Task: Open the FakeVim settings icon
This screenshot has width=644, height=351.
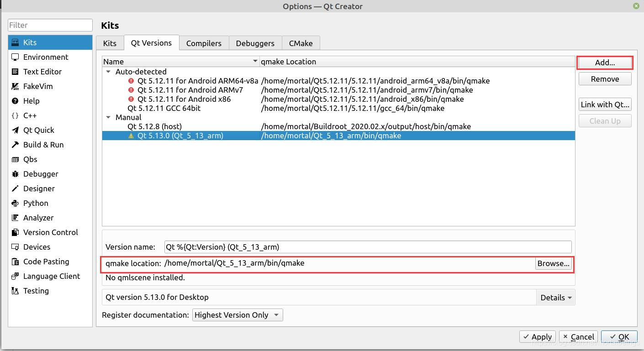Action: (15, 86)
